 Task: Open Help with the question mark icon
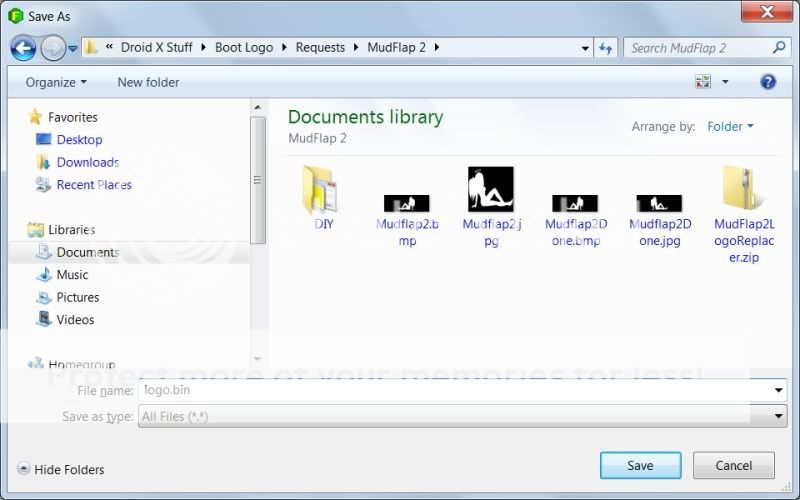coord(768,82)
